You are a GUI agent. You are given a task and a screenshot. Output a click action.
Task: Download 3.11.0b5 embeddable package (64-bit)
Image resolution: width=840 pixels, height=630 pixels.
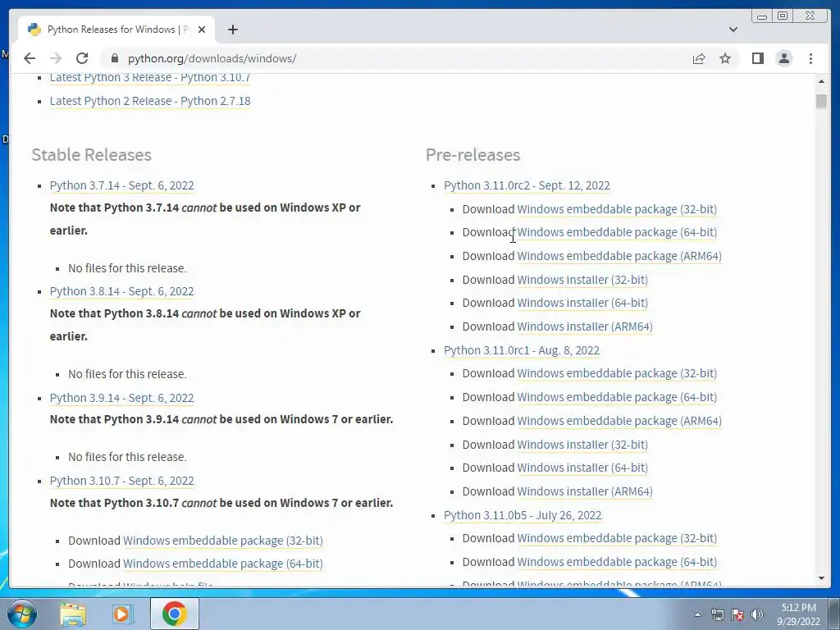617,562
